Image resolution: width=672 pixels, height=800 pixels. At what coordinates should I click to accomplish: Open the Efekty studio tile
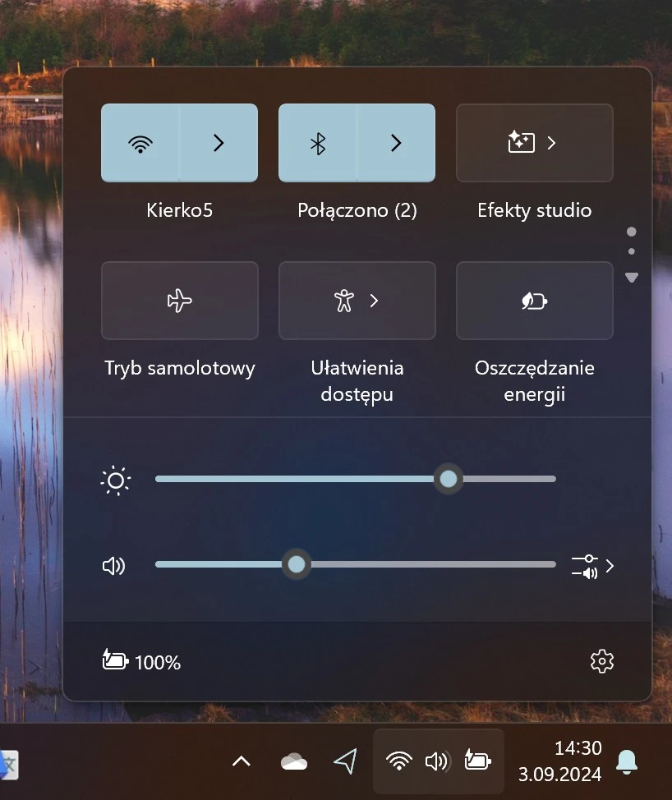click(534, 143)
